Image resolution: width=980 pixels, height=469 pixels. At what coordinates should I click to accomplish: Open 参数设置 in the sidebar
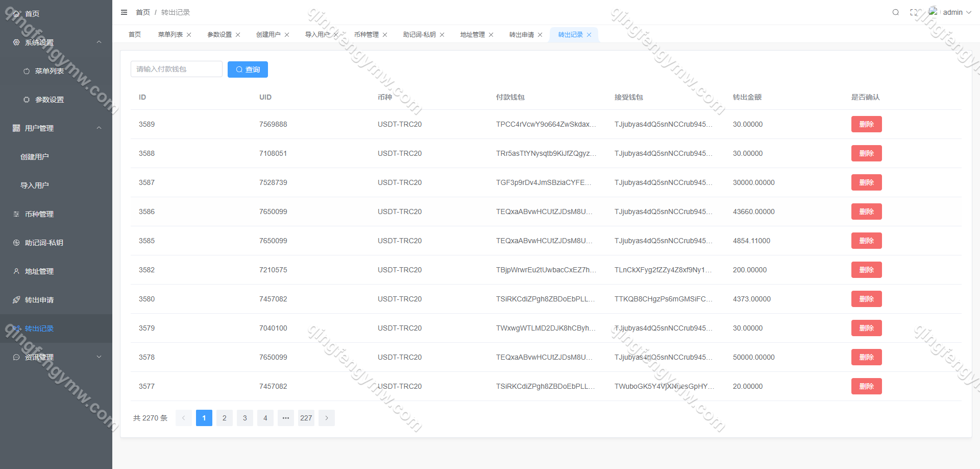[56, 100]
